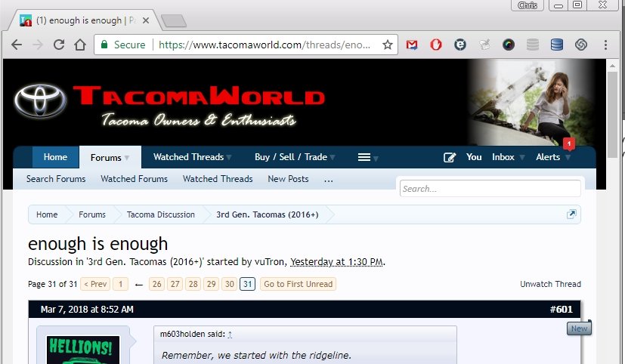Click the Forums breadcrumb
The height and width of the screenshot is (364, 625).
92,214
